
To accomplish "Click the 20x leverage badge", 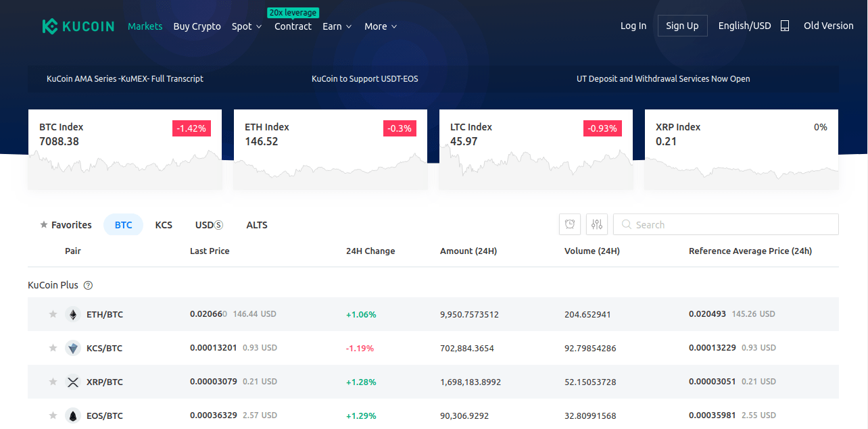I will click(x=293, y=13).
